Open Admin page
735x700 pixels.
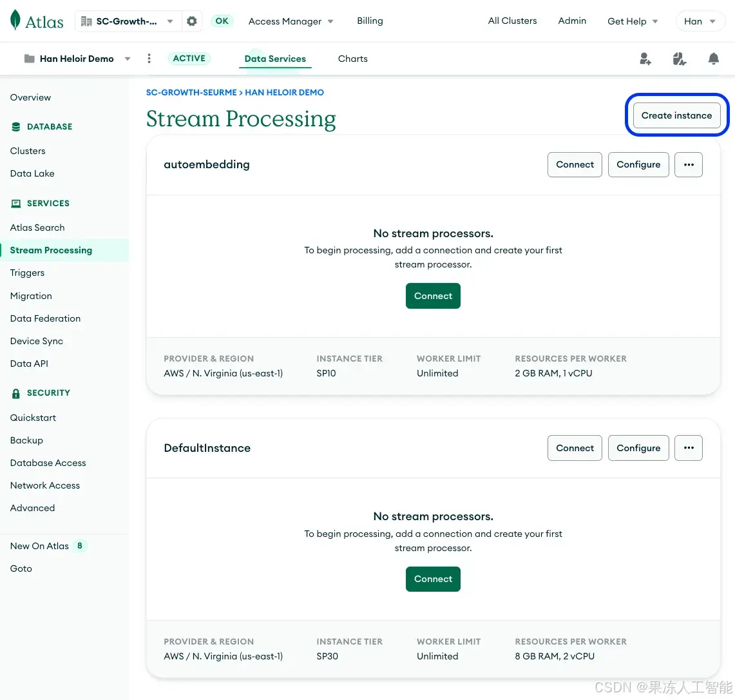point(572,21)
